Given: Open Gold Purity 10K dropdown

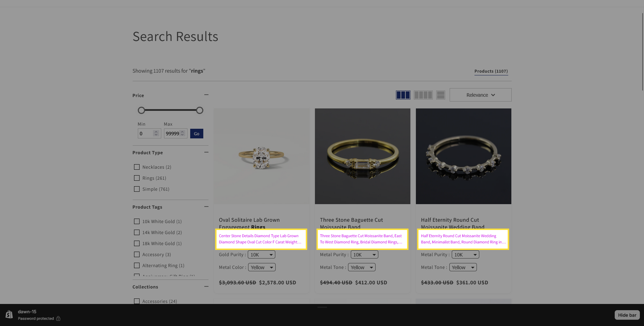Looking at the screenshot, I should coord(261,255).
